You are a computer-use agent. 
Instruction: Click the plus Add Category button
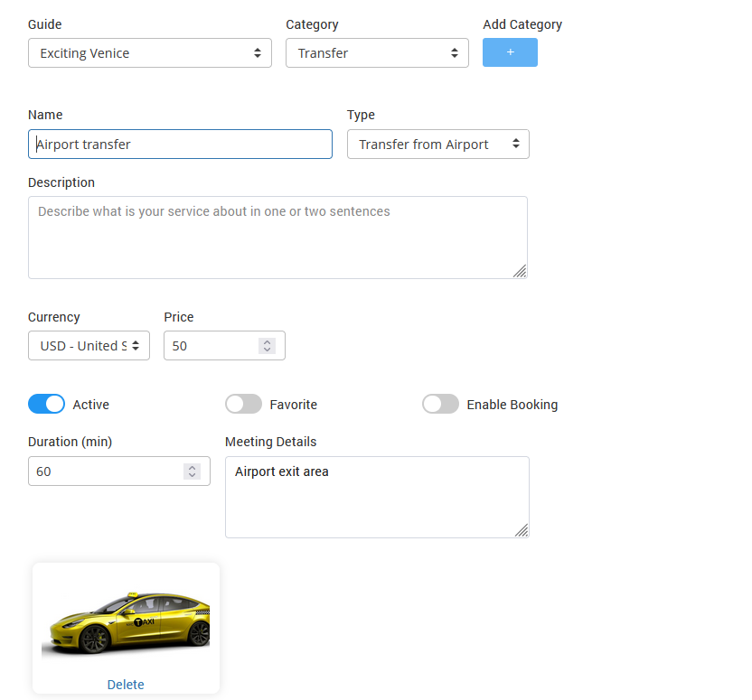click(510, 52)
